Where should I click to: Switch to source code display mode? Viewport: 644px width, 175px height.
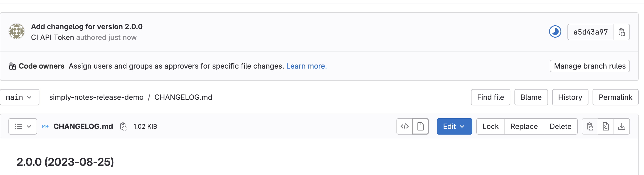(404, 126)
